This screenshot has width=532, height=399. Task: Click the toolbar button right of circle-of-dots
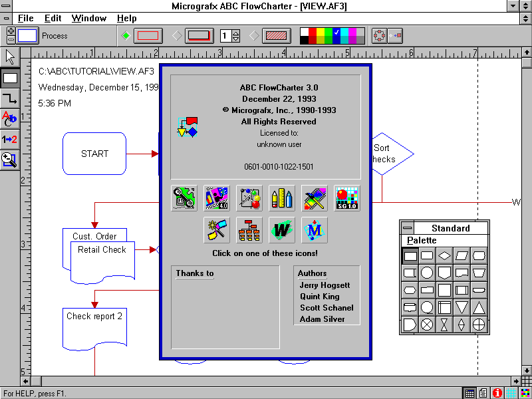[395, 36]
